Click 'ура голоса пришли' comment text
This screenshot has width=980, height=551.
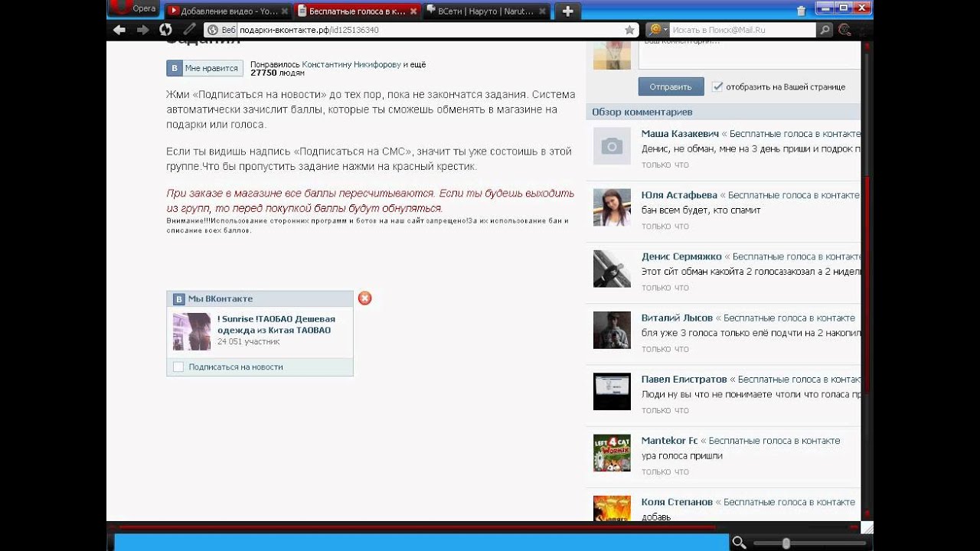pos(681,455)
